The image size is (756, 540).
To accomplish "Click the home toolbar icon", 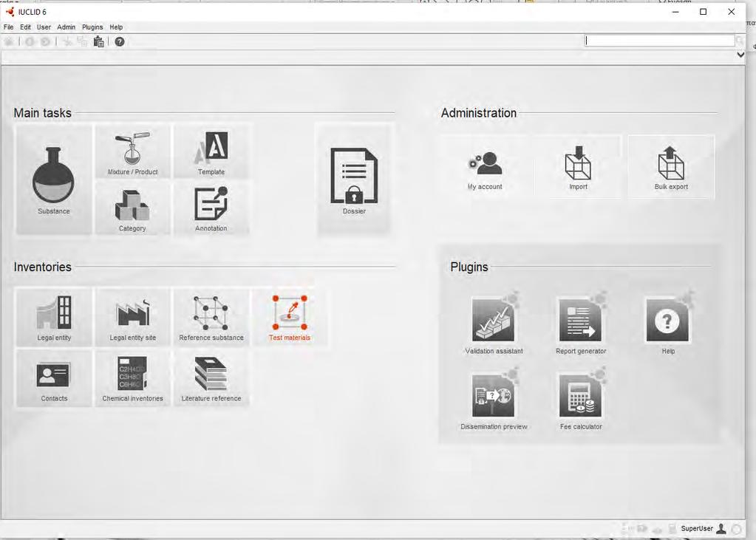I will [x=9, y=42].
